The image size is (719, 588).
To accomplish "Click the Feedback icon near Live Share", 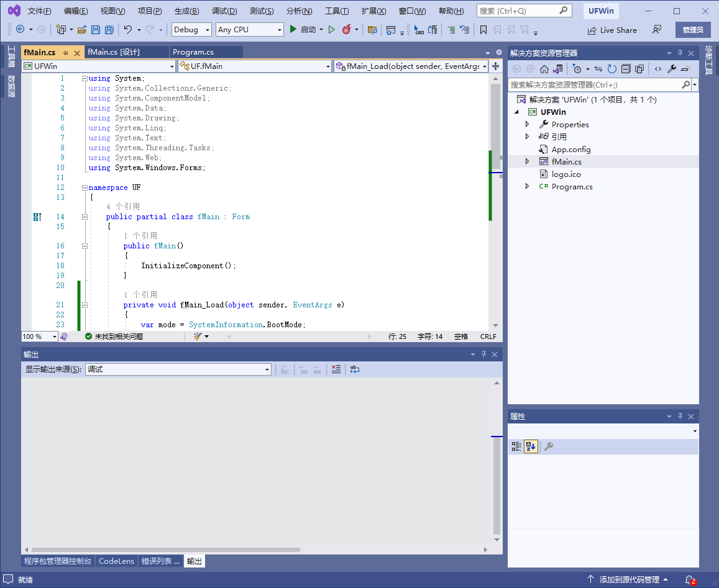I will 657,29.
